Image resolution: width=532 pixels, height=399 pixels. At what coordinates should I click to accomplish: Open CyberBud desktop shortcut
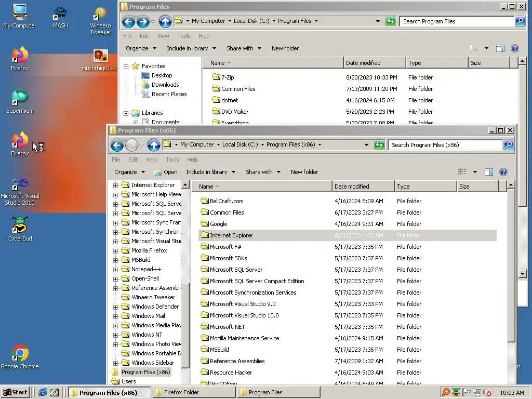point(20,229)
